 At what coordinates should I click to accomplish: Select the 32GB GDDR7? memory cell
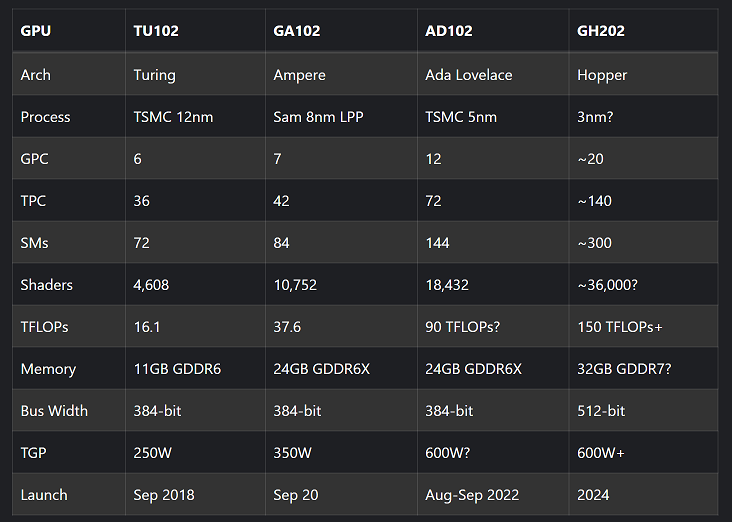point(624,369)
